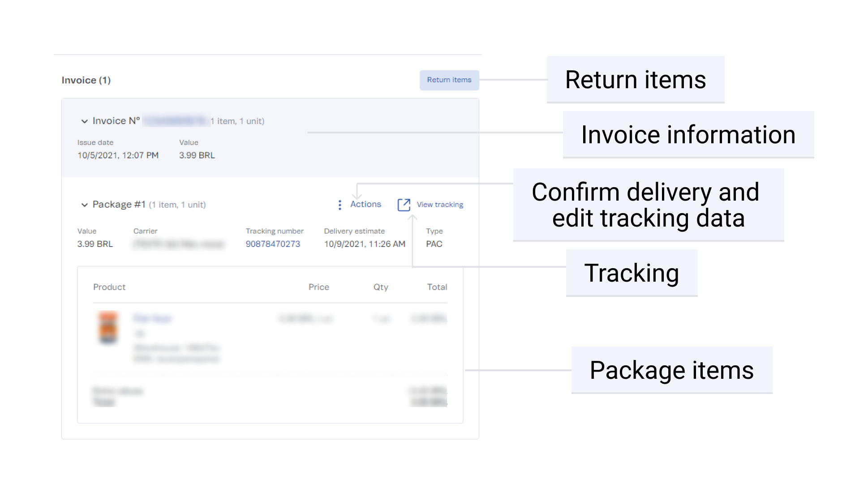Screen dimensions: 868x497
Task: Click the Package #1 title text
Action: (x=119, y=205)
